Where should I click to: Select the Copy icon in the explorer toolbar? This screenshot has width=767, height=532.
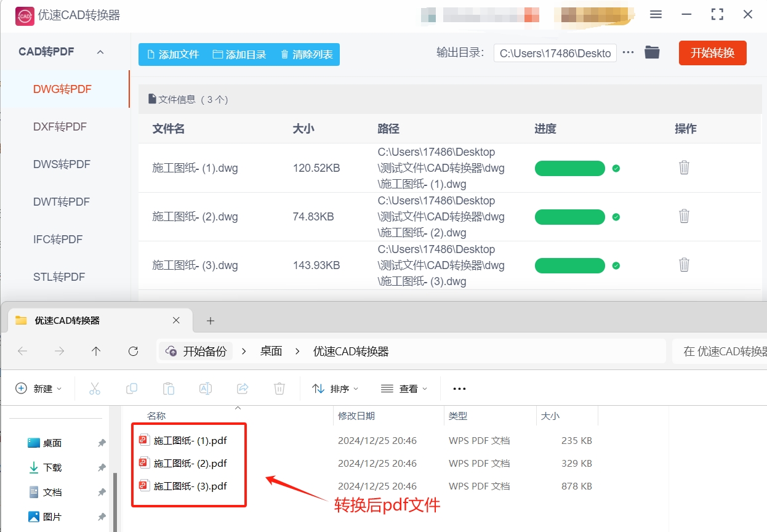(x=132, y=388)
